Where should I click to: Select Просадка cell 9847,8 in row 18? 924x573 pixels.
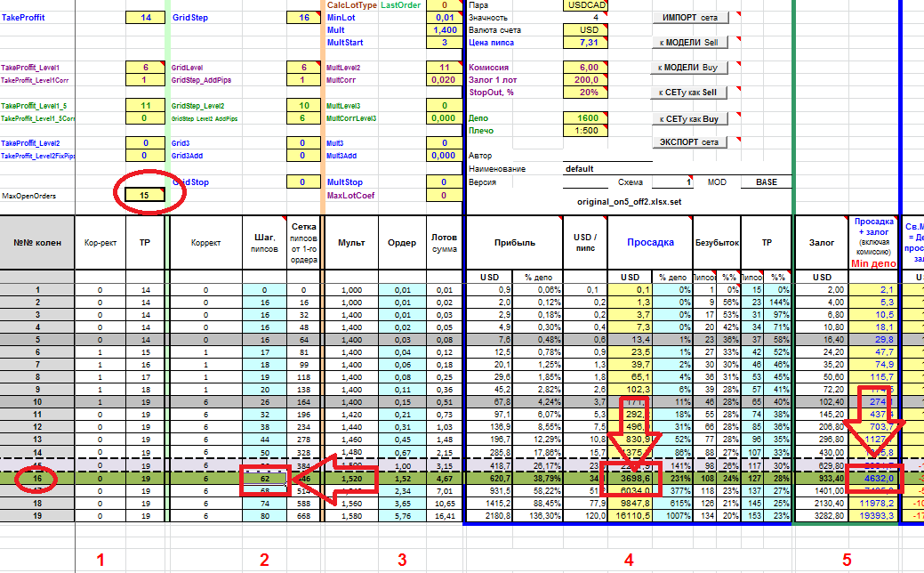click(x=630, y=504)
